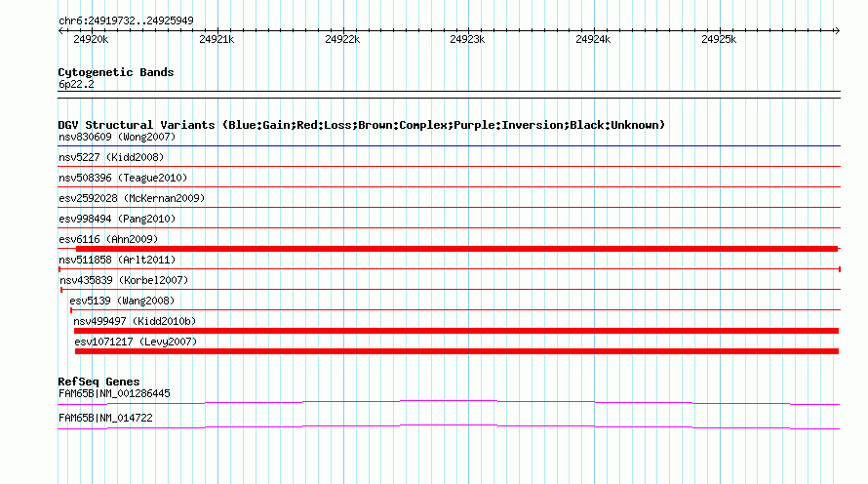The height and width of the screenshot is (484, 868).
Task: Open the RefSeq Genes track title
Action: (x=99, y=382)
